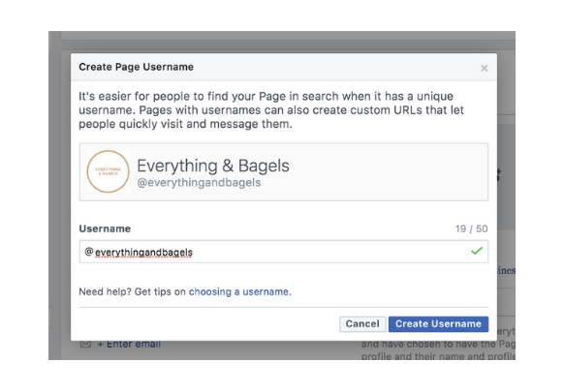Click the Everything & Bagels page name
This screenshot has width=564, height=392.
click(x=213, y=166)
